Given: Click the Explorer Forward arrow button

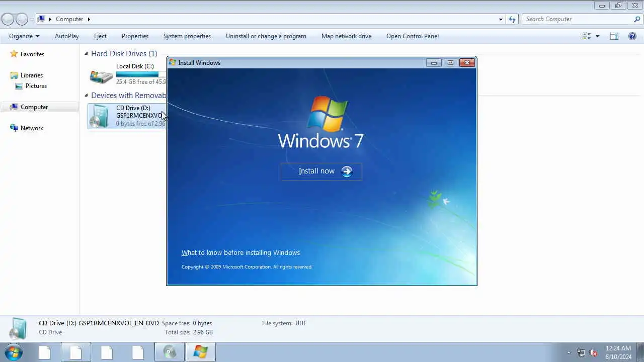Looking at the screenshot, I should 22,19.
